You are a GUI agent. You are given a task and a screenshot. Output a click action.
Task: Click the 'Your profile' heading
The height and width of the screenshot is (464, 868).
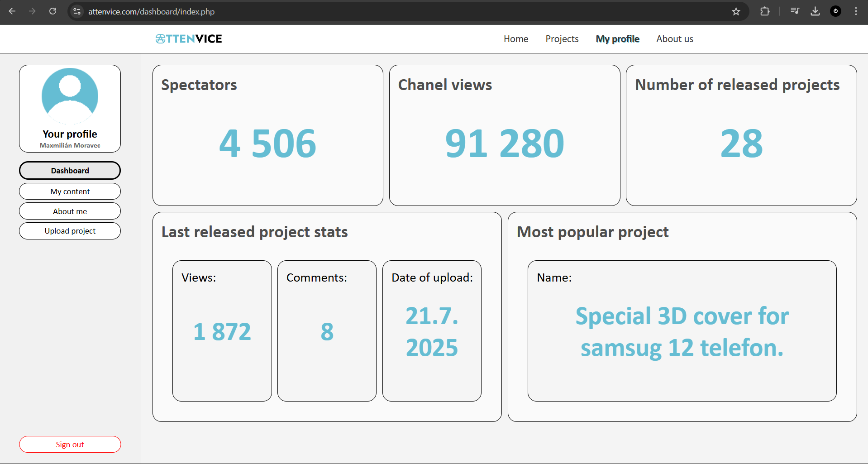click(x=70, y=134)
